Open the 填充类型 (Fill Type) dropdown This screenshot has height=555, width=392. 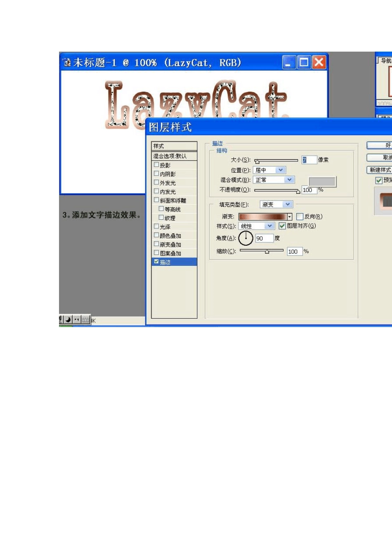(276, 204)
